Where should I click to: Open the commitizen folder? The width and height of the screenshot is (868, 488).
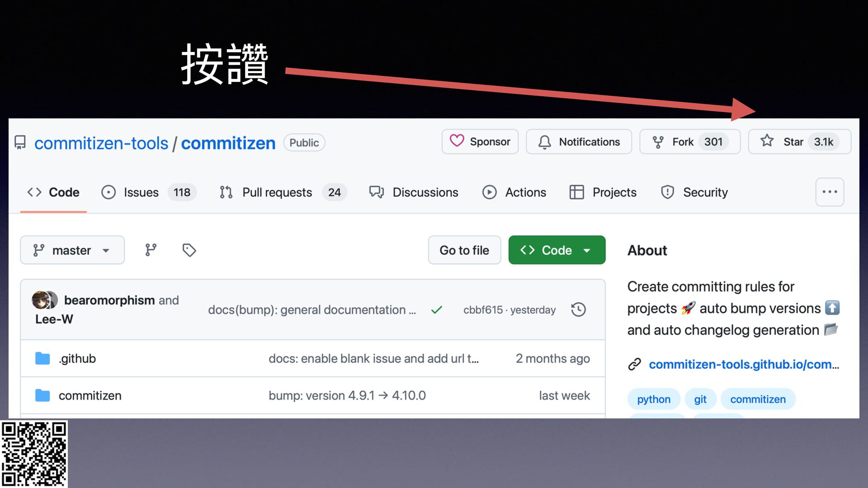[90, 395]
